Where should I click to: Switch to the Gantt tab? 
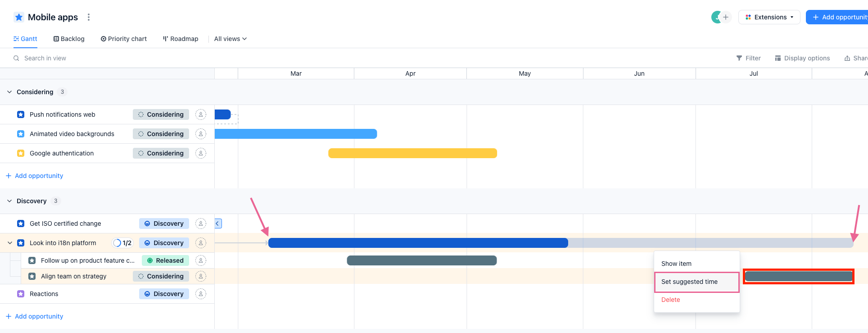[25, 39]
